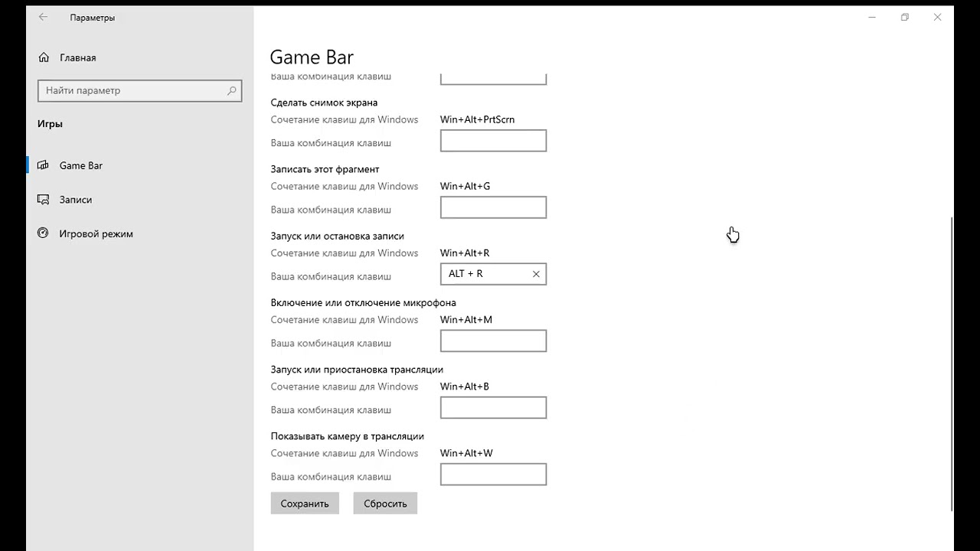Click custom shortcut field for Записать этот фрагмент

click(x=493, y=207)
